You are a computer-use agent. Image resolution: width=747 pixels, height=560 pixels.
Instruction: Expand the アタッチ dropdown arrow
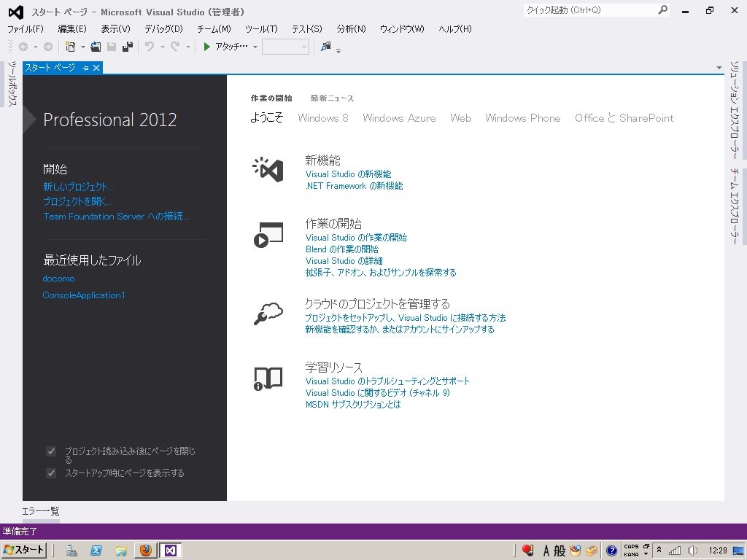click(255, 47)
